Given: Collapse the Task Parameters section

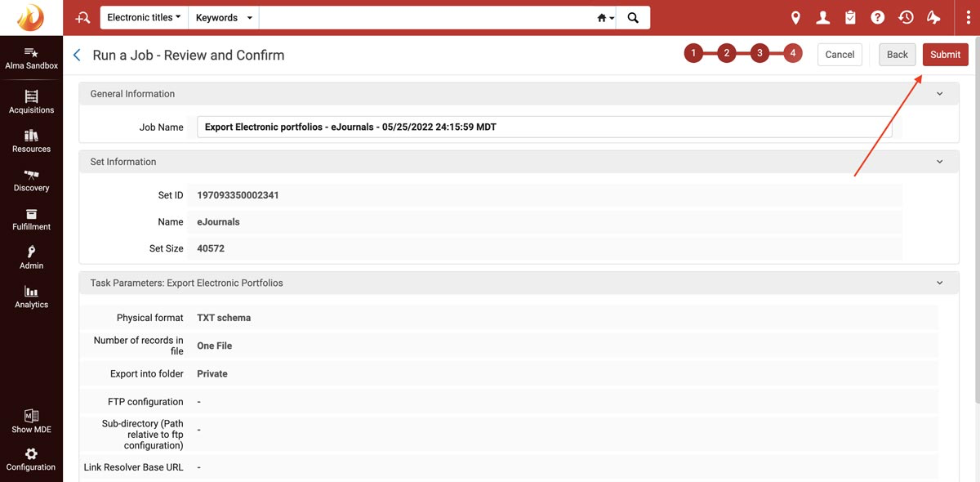Looking at the screenshot, I should 940,283.
